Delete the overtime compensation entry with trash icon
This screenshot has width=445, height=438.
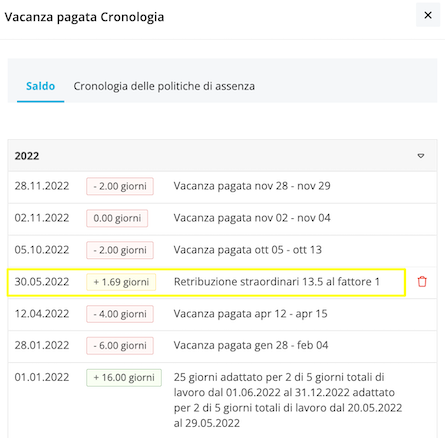click(x=422, y=282)
